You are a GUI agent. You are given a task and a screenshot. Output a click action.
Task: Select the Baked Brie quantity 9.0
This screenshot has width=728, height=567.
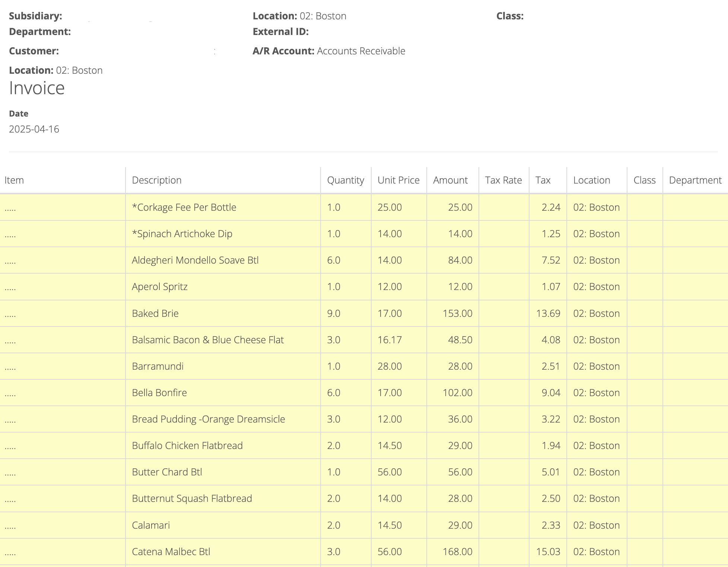point(334,313)
